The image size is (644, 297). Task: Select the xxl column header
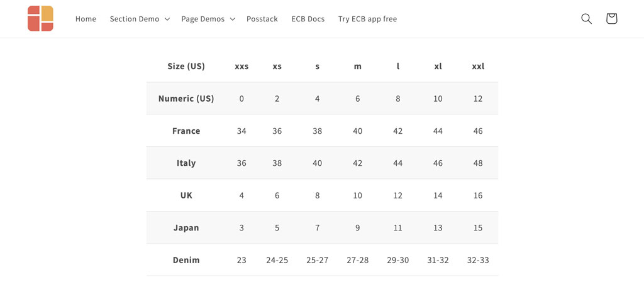coord(478,66)
